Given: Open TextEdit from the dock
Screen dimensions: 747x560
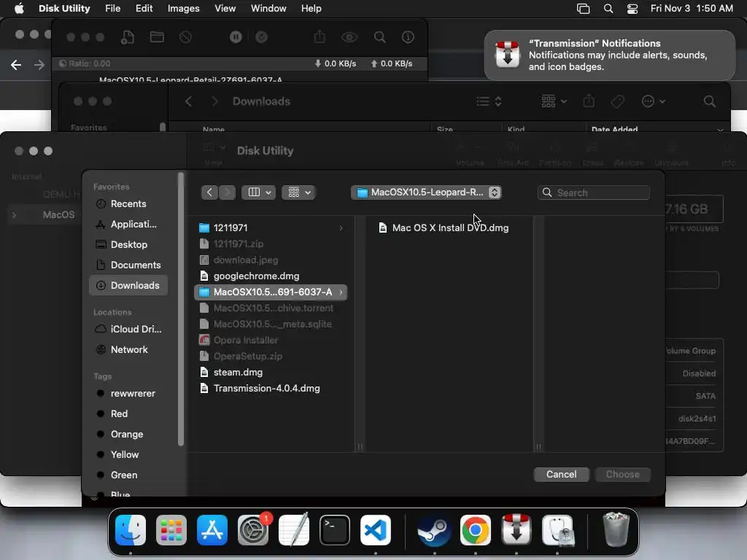Looking at the screenshot, I should click(294, 529).
